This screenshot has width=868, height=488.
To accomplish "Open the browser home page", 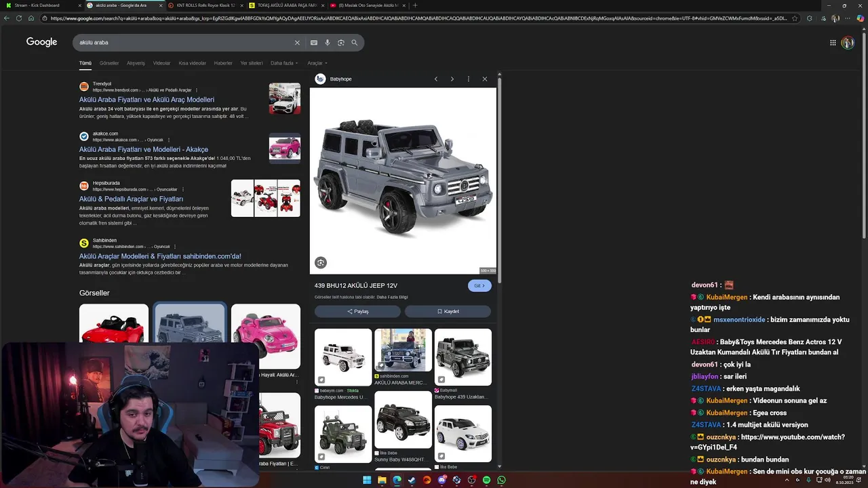I will [x=31, y=18].
